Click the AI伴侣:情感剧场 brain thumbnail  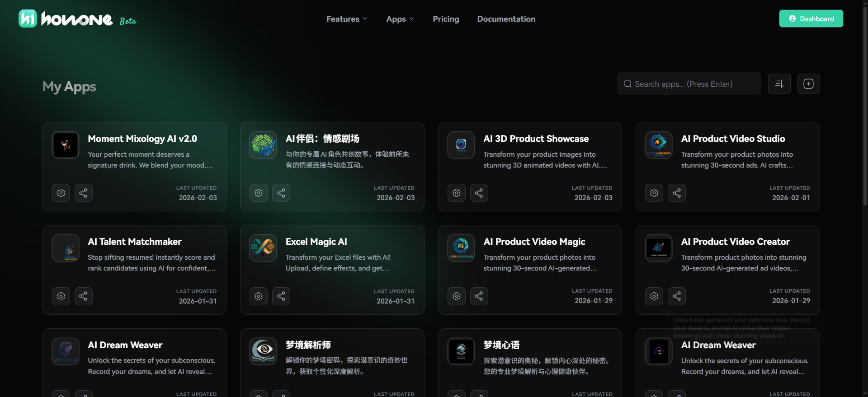[263, 145]
